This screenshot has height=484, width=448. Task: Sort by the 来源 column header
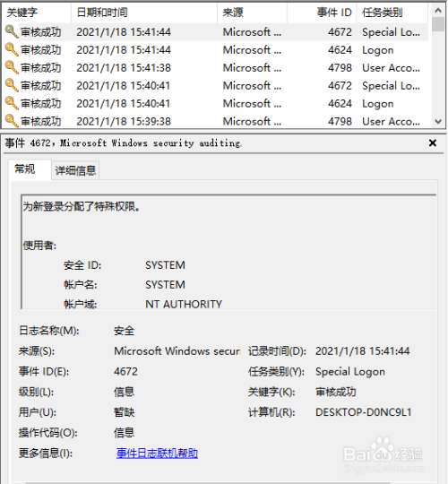[253, 13]
